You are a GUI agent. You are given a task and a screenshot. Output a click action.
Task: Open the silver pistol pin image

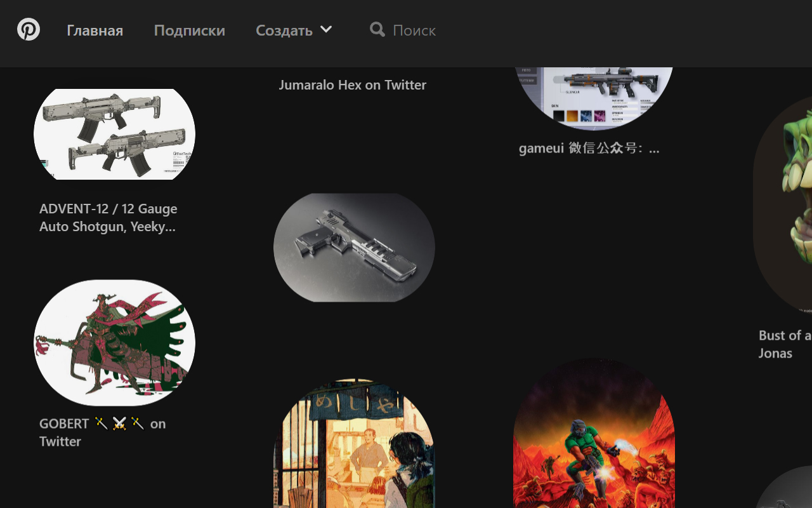[354, 248]
